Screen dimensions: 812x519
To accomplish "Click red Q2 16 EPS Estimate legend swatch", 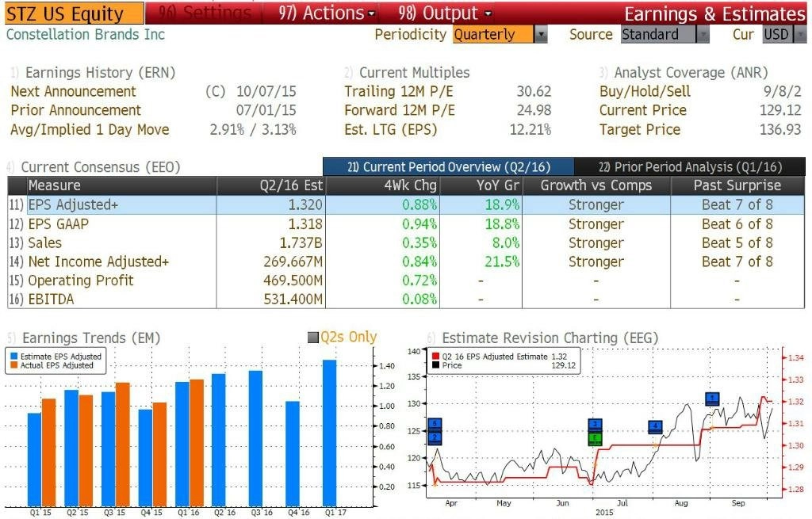I will [435, 357].
